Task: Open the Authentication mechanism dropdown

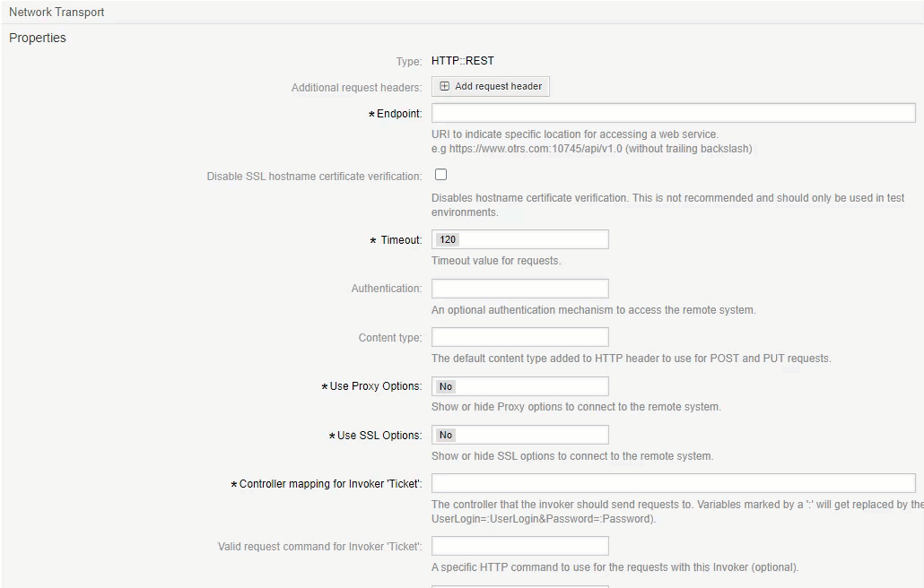Action: point(519,288)
